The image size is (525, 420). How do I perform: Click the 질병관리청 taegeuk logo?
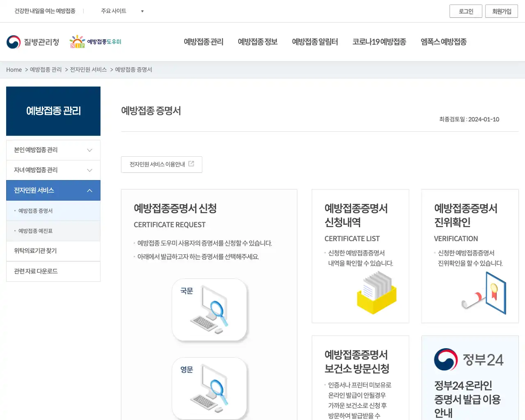click(14, 41)
